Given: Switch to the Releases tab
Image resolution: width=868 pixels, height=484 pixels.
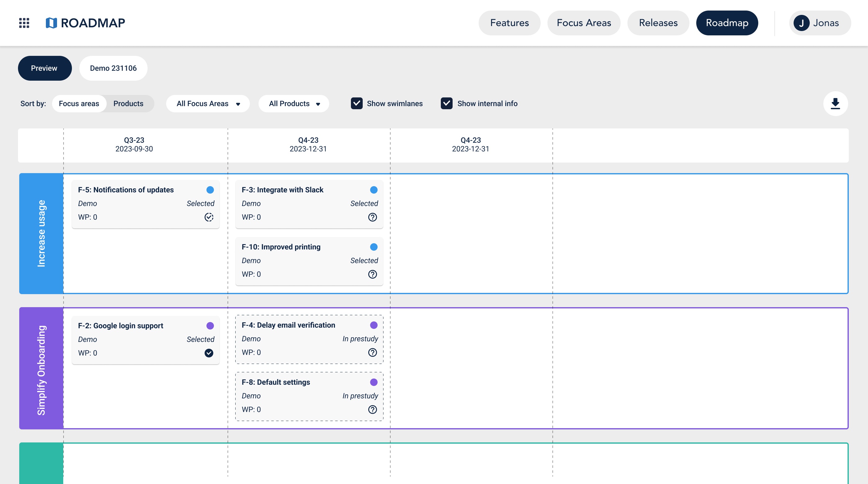Looking at the screenshot, I should [658, 23].
